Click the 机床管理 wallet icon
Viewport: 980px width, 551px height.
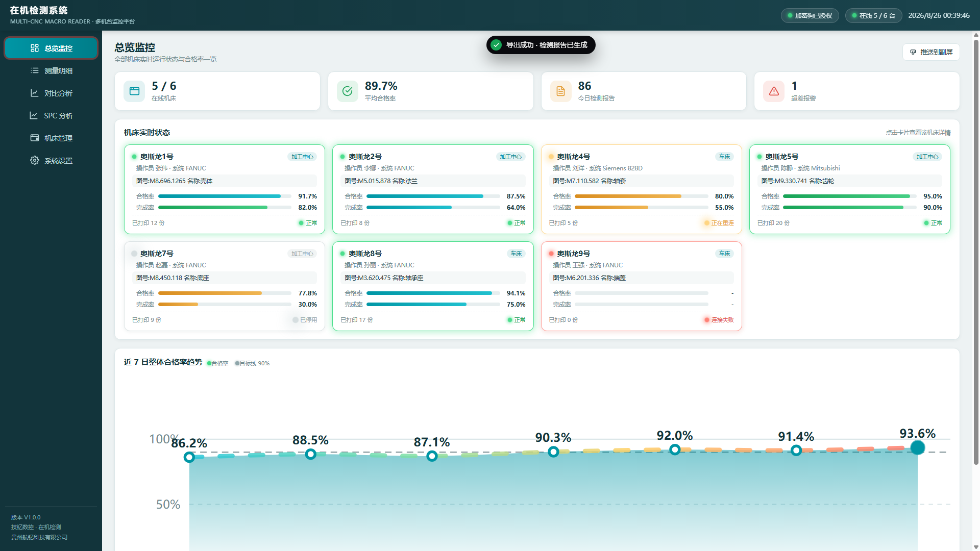tap(35, 138)
